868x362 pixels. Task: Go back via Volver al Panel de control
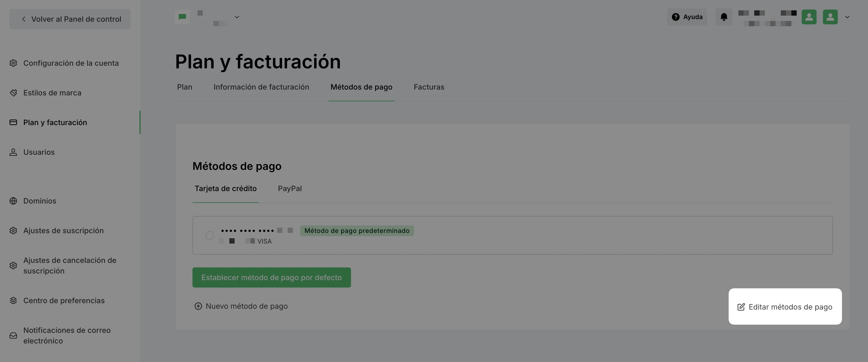70,19
